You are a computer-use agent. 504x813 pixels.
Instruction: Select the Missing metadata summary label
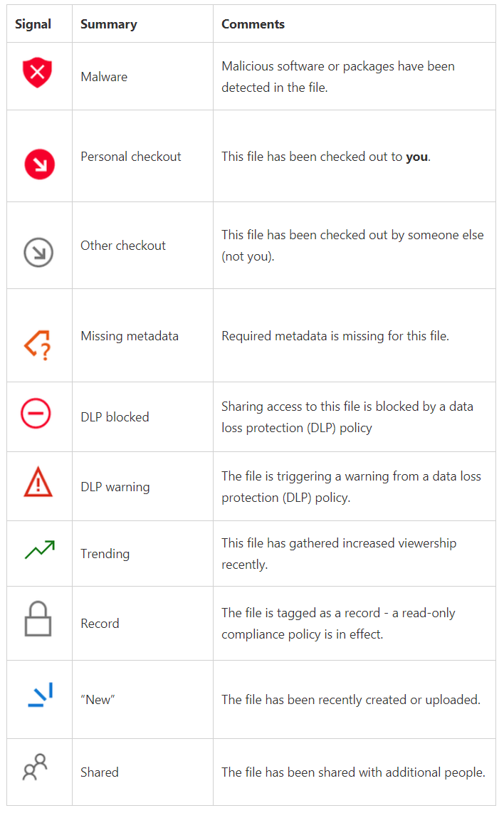(x=130, y=336)
